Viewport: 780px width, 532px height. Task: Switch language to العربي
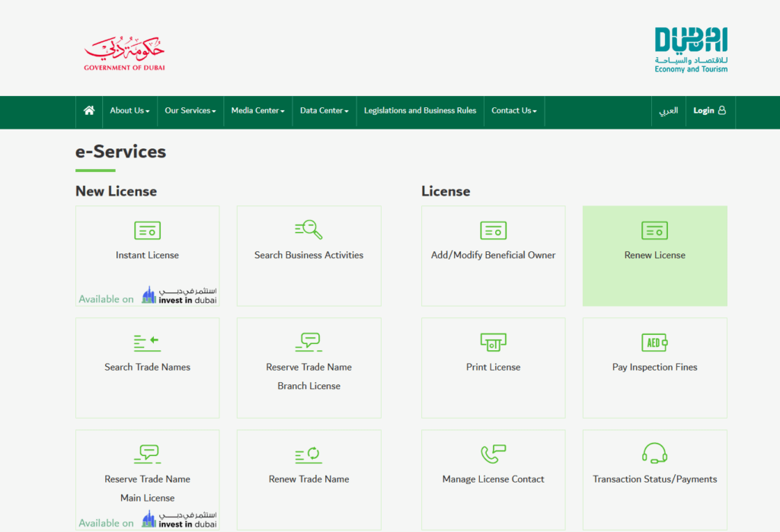(668, 111)
